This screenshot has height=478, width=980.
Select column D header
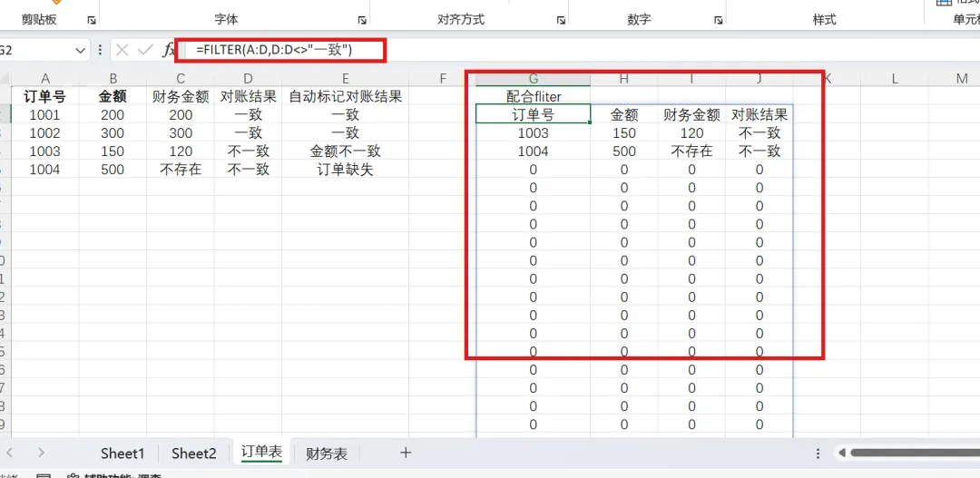248,78
